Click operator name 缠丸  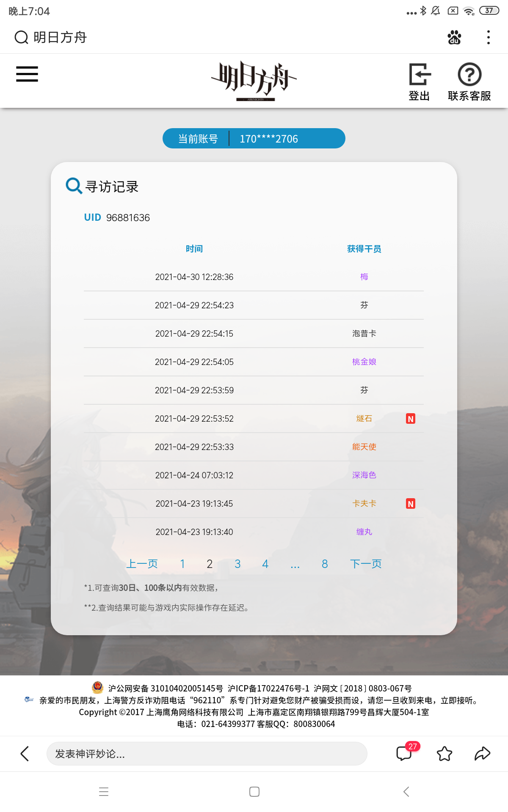[364, 532]
